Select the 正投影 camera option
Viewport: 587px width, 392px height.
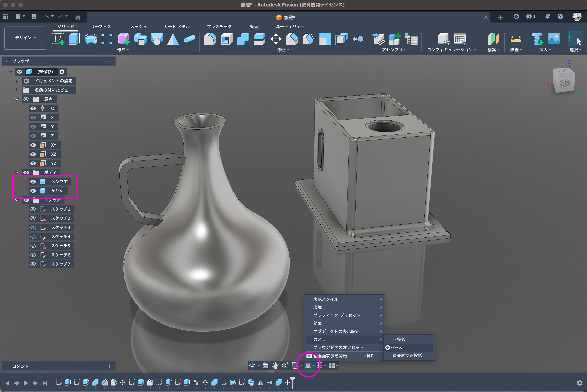click(399, 339)
